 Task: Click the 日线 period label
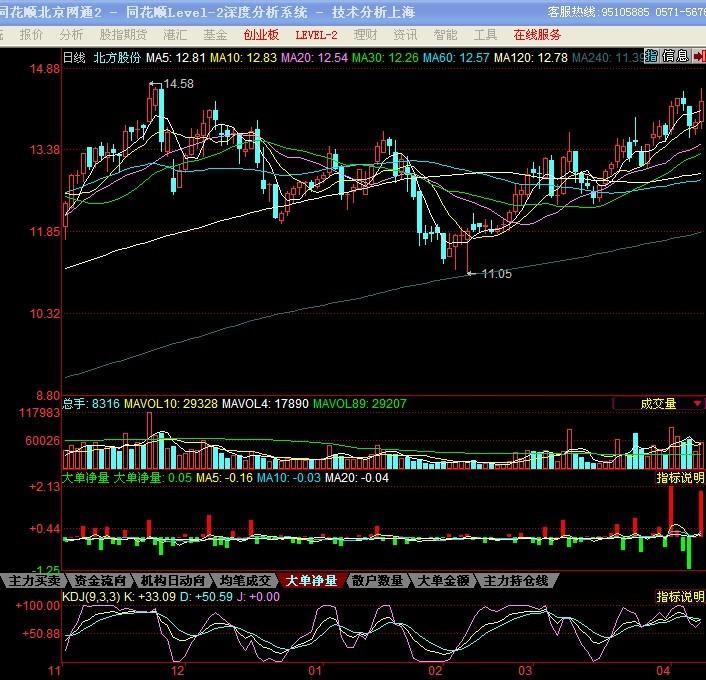pyautogui.click(x=74, y=58)
